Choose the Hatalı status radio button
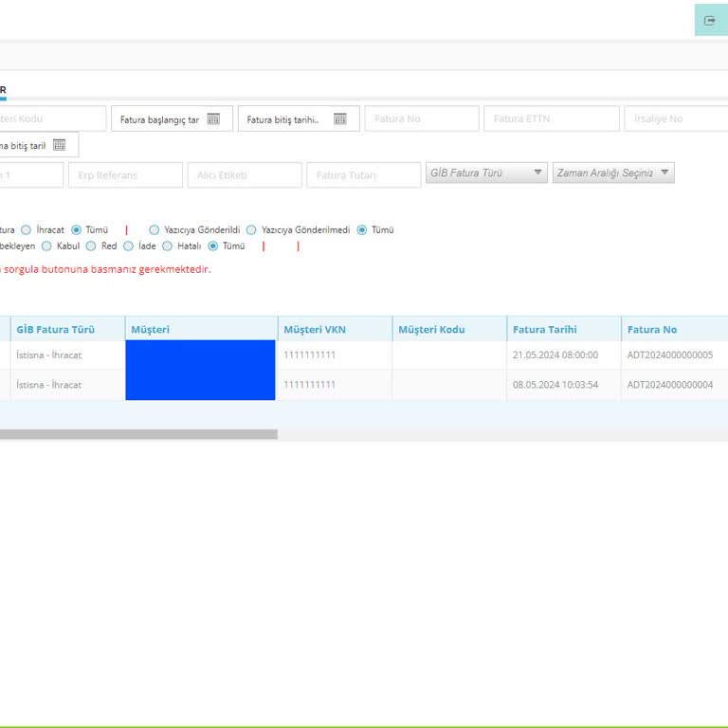This screenshot has width=728, height=728. 168,246
